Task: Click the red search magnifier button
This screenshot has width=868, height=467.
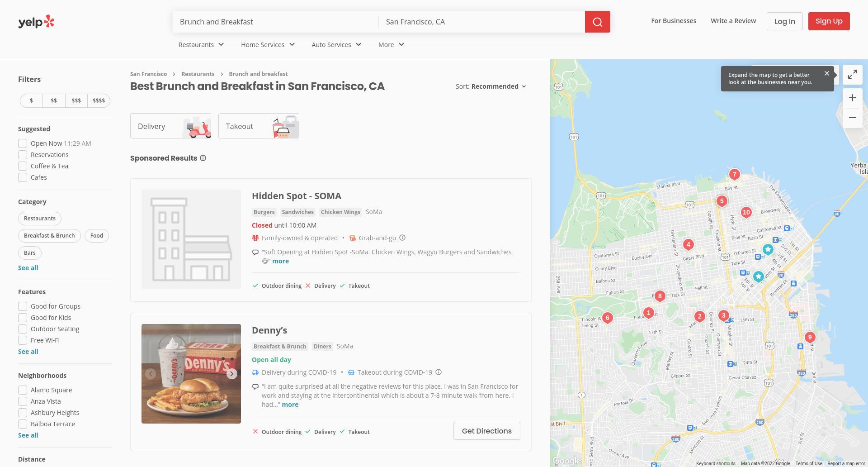Action: [597, 22]
